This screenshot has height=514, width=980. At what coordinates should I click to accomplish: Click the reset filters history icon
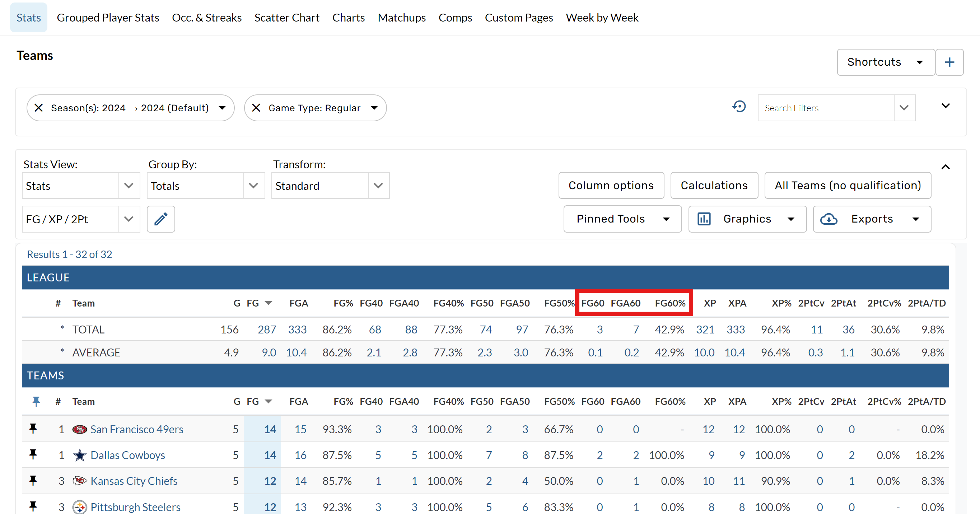tap(739, 107)
